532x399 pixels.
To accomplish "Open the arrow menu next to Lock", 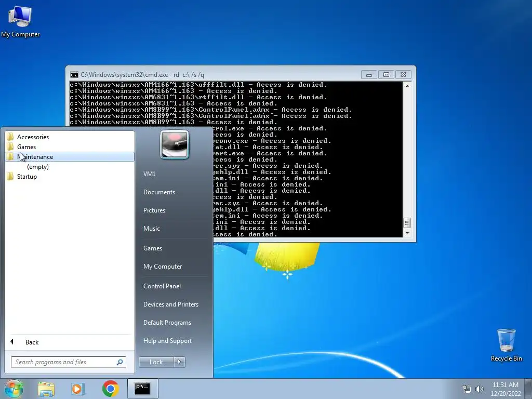I will [x=179, y=362].
